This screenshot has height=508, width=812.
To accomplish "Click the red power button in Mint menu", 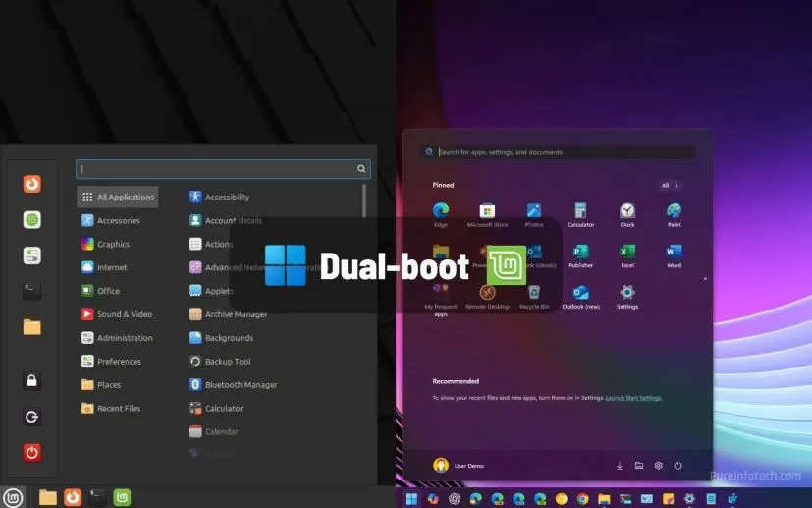I will pos(32,453).
